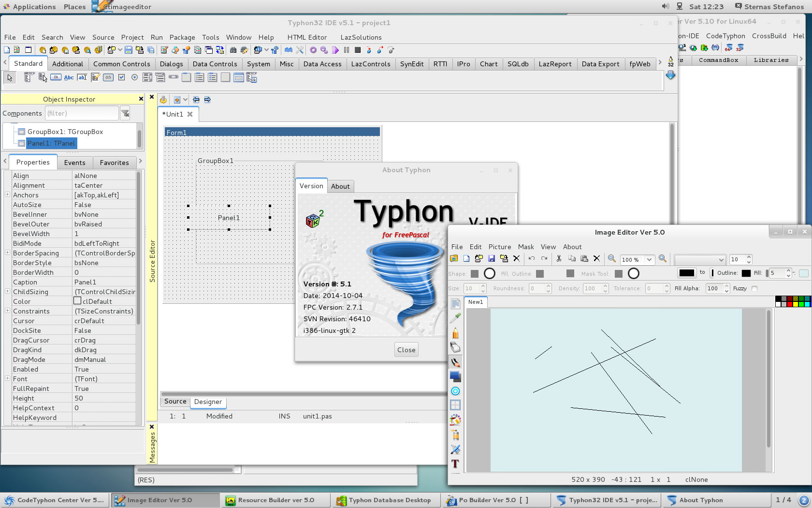Click Zoom Out magnifier in Image Editor
This screenshot has width=812, height=508.
(612, 259)
